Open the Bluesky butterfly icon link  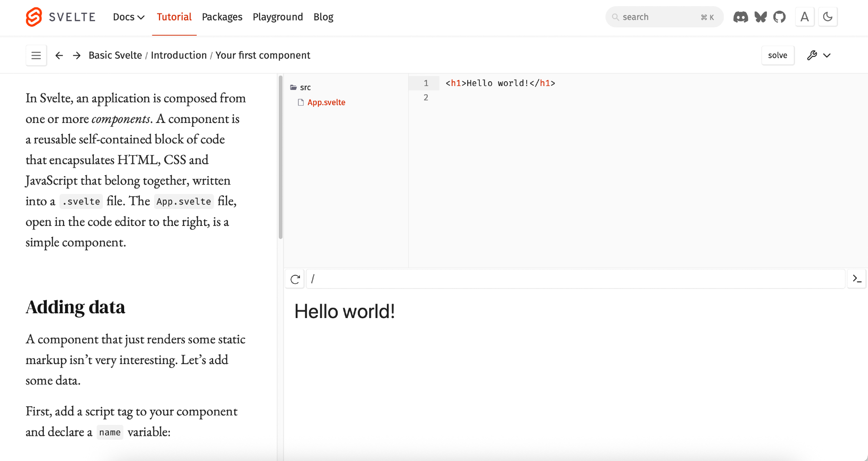[760, 17]
